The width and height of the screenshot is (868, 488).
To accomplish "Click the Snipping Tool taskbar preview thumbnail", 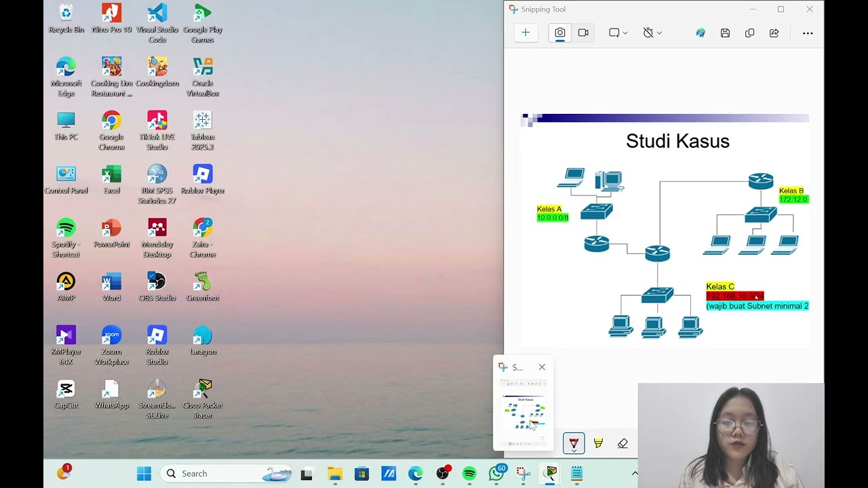I will tap(524, 412).
